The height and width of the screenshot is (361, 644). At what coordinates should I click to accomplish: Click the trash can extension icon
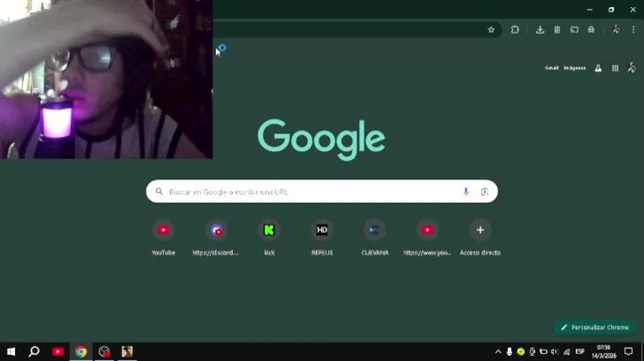(x=557, y=30)
